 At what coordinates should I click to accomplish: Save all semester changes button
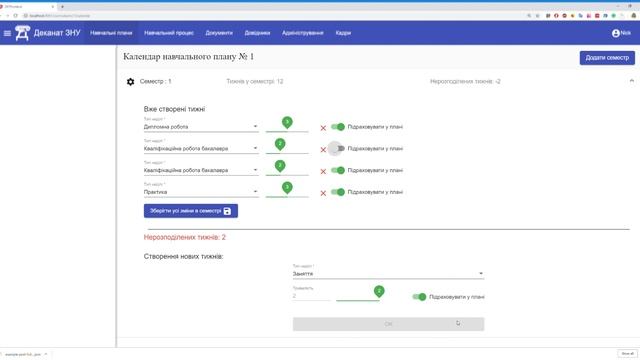point(191,211)
